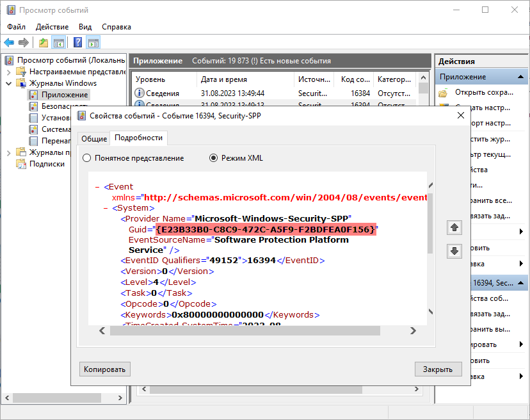Select the Режим XML radio button
Screen dimensions: 530x420
coord(213,158)
